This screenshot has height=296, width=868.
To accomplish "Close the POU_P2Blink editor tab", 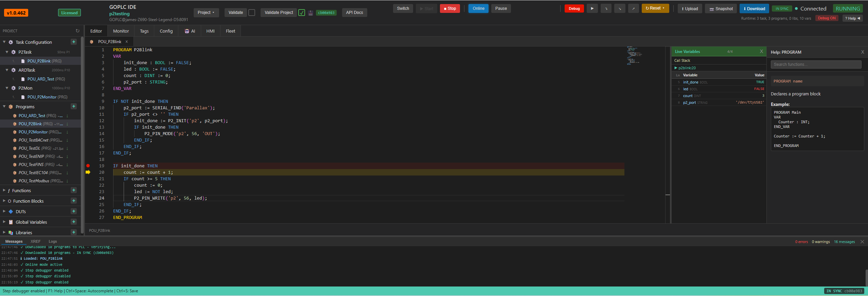I will [x=127, y=42].
